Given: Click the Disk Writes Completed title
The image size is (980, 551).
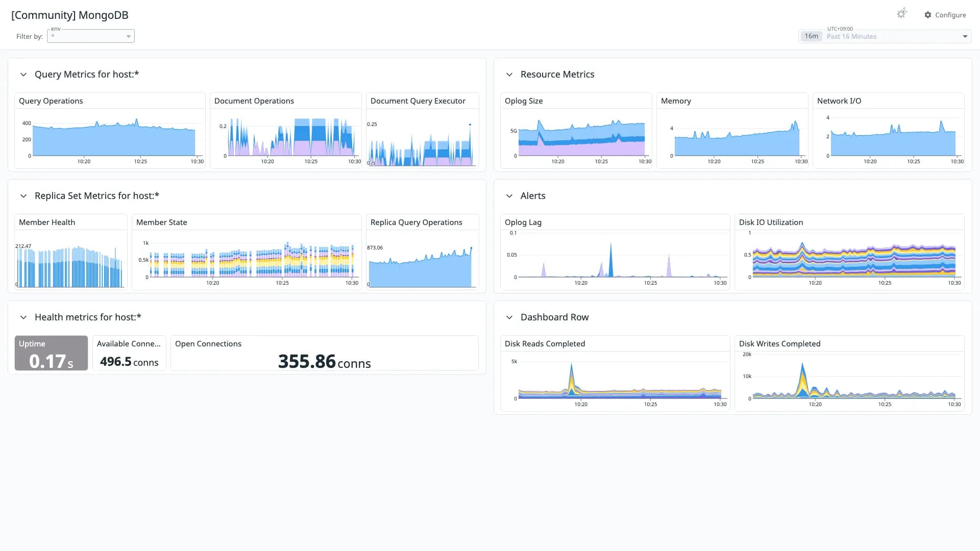Looking at the screenshot, I should pos(780,344).
